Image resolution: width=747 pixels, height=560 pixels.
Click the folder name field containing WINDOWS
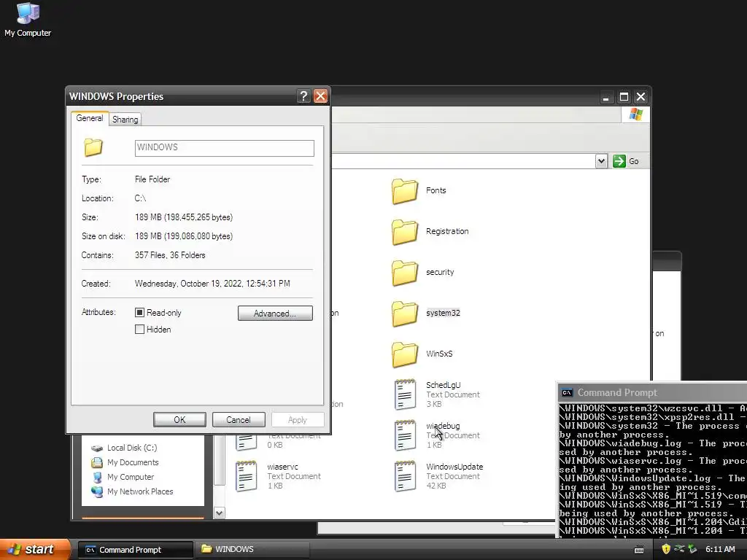(225, 147)
